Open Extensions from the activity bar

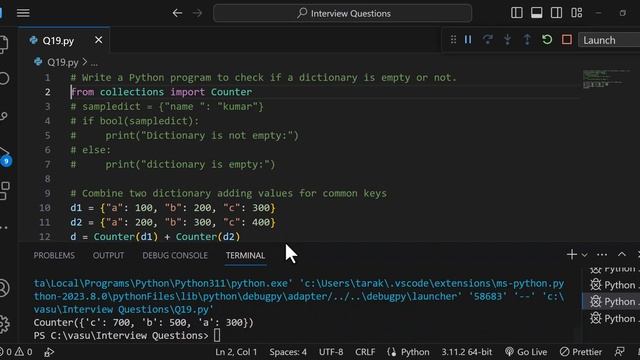click(4, 191)
